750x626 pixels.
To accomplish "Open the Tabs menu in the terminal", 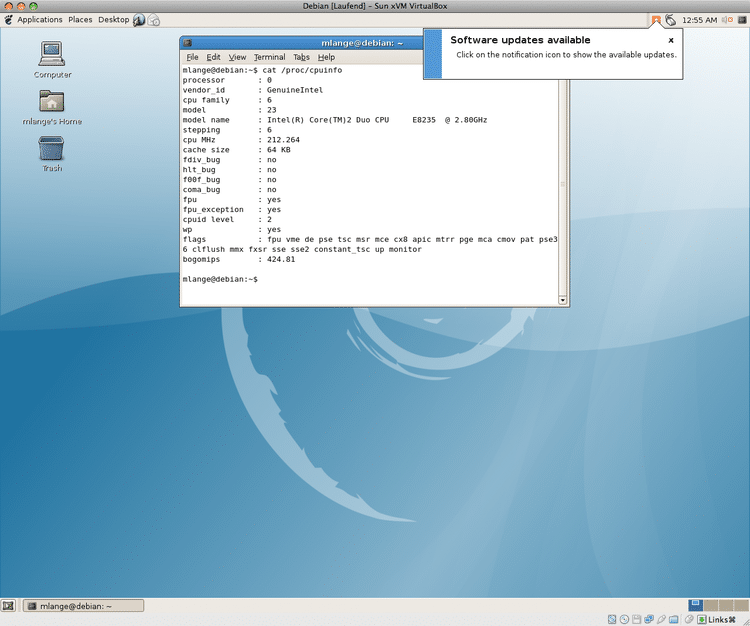I will pyautogui.click(x=301, y=57).
